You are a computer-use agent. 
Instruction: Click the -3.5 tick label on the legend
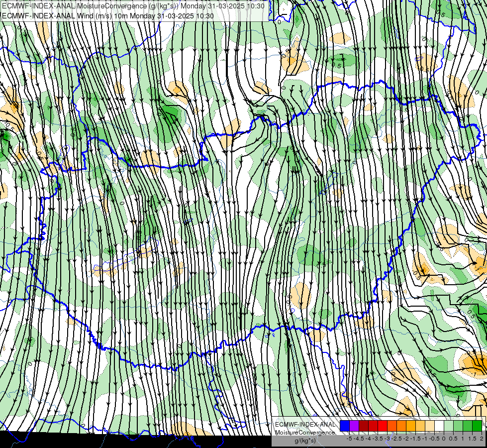tap(378, 439)
